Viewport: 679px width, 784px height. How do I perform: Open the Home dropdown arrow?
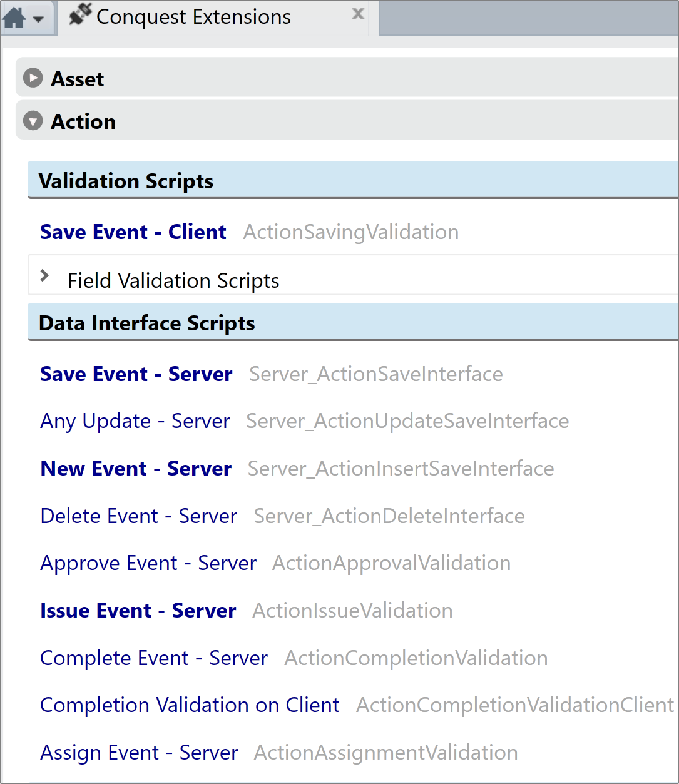pyautogui.click(x=38, y=19)
